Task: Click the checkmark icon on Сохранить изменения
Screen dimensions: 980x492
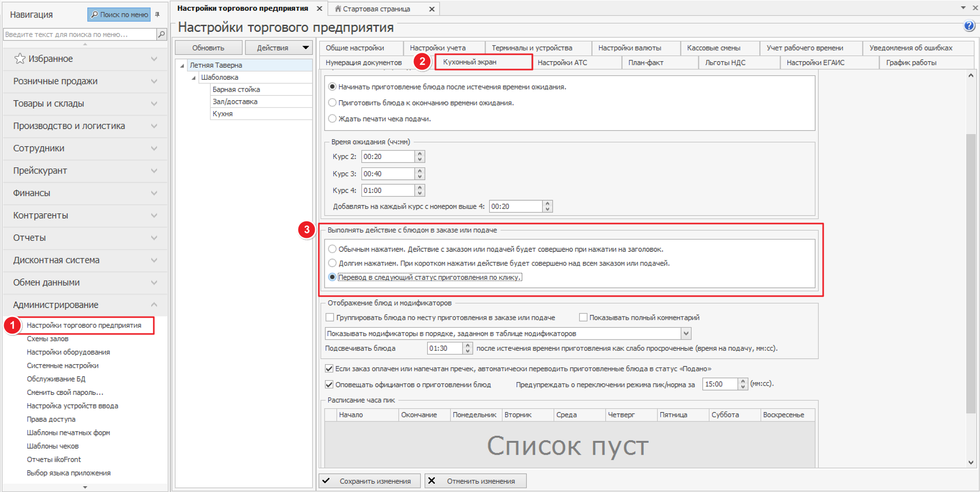Action: point(326,481)
